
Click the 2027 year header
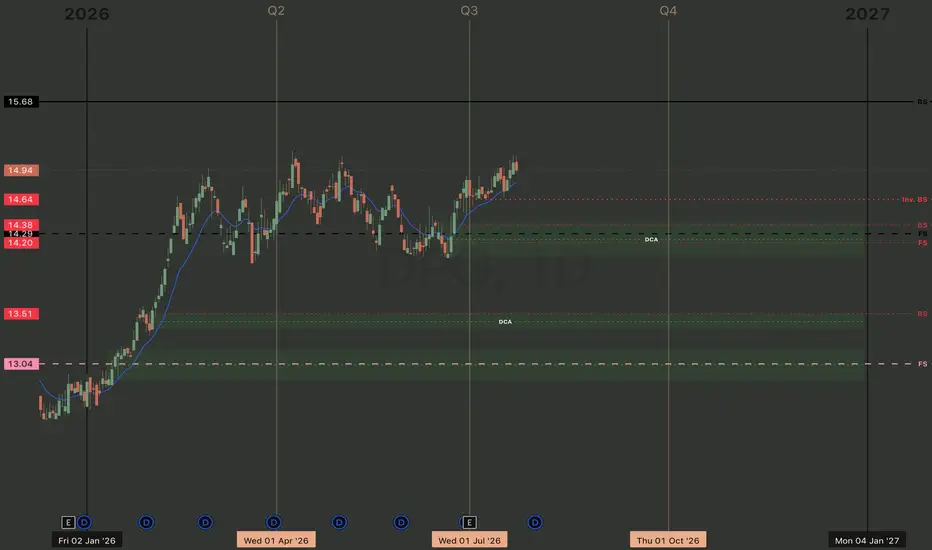click(867, 14)
